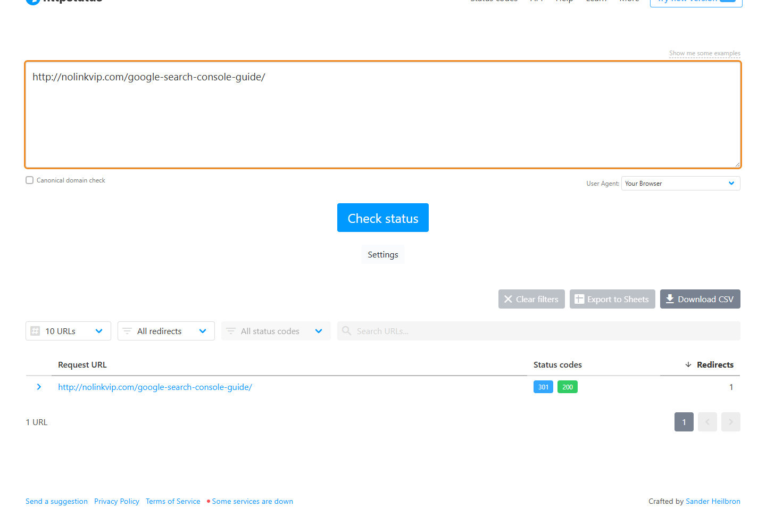Go to the previous results page

(707, 422)
